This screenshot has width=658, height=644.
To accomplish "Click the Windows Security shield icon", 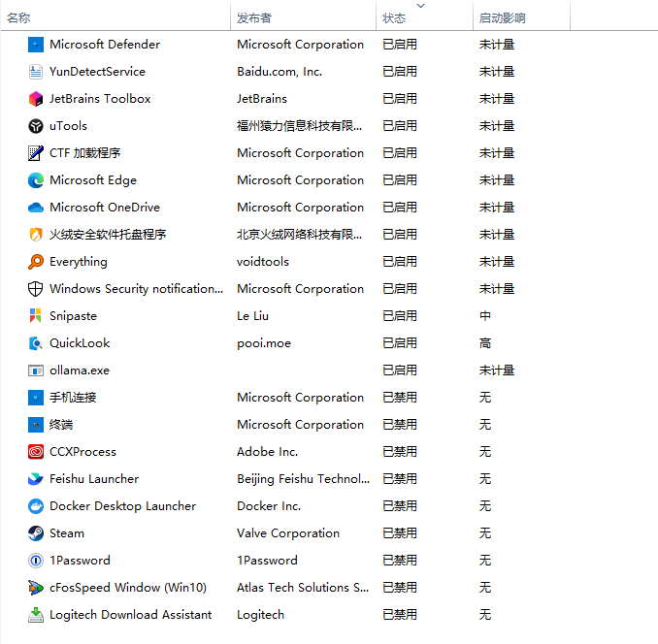I will tap(36, 289).
